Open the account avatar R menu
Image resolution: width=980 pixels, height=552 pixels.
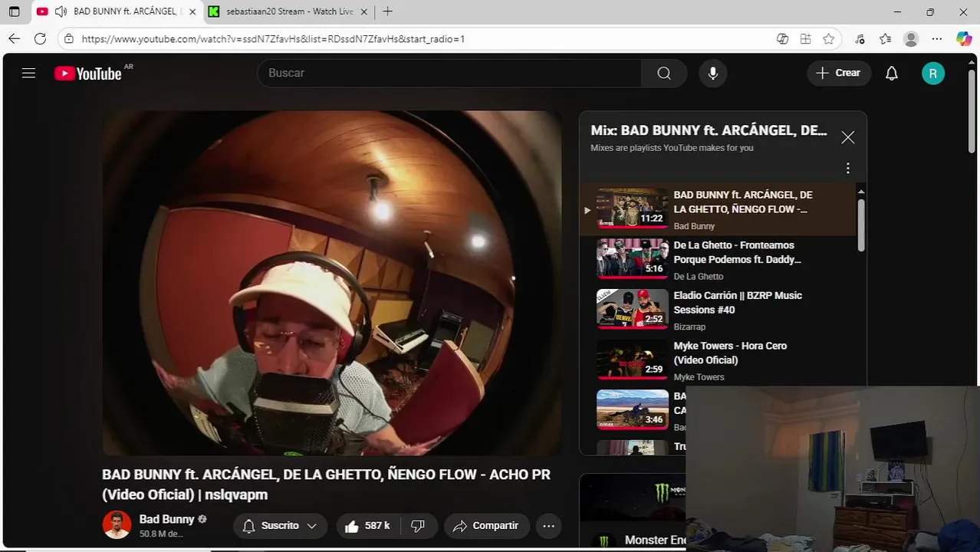click(x=932, y=73)
